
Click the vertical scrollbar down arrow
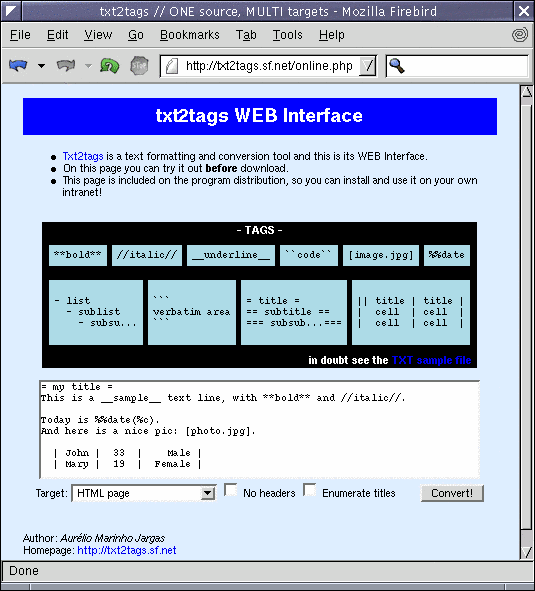click(526, 551)
